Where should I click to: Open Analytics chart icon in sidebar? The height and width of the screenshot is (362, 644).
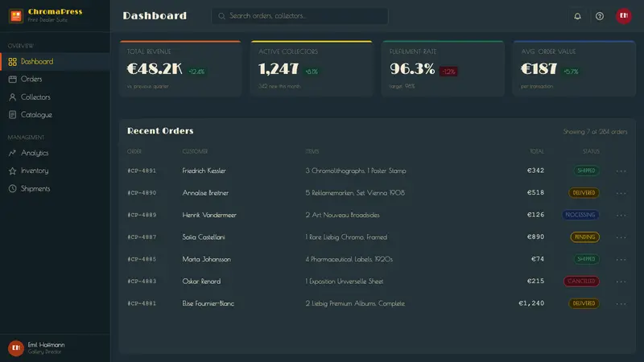12,153
